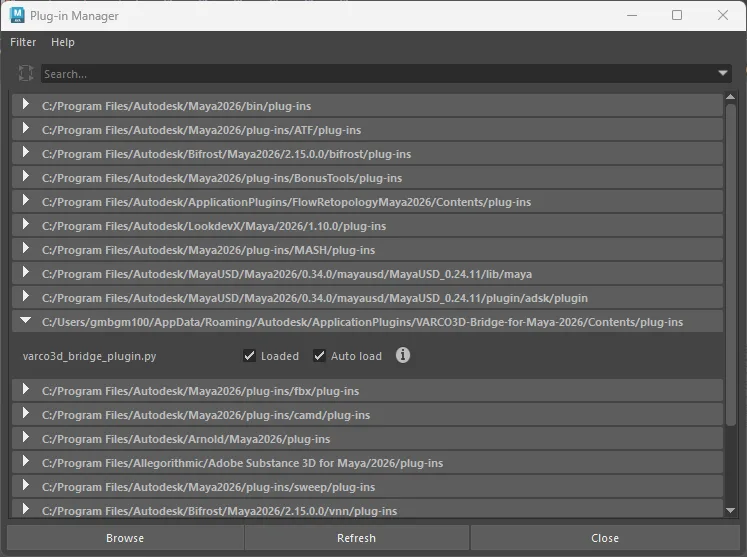Select the varco3d_bridge_plugin.py file name
747x557 pixels.
click(x=90, y=356)
